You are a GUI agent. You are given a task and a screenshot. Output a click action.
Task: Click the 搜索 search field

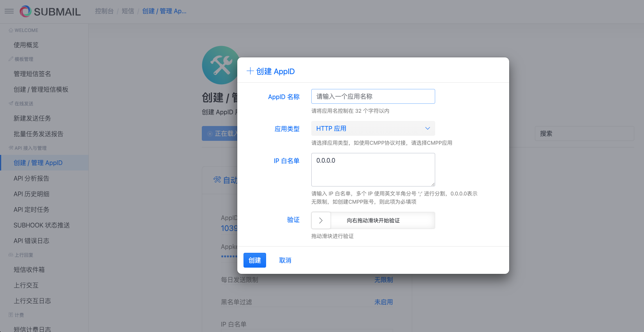(x=584, y=133)
